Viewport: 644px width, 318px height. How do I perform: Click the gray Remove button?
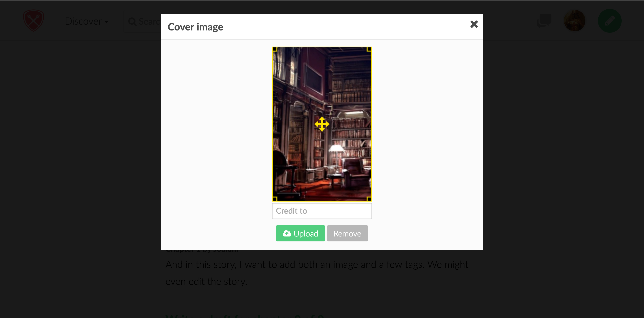coord(347,233)
